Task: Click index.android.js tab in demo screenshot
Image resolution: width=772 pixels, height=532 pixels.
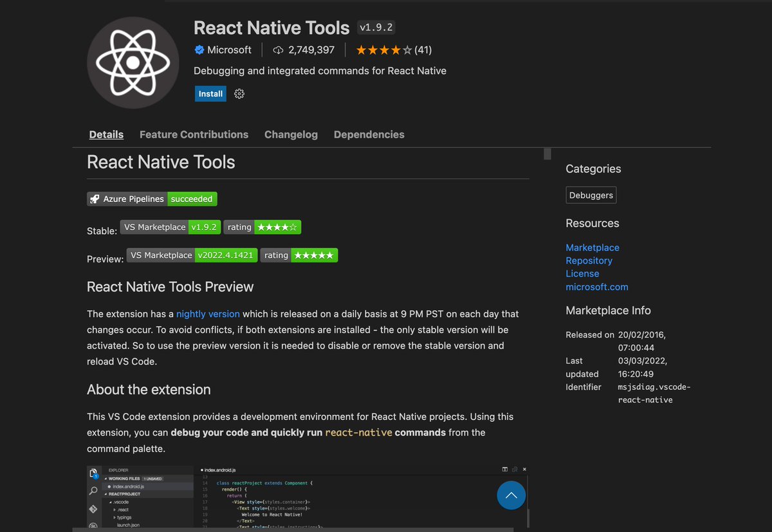Action: 218,471
